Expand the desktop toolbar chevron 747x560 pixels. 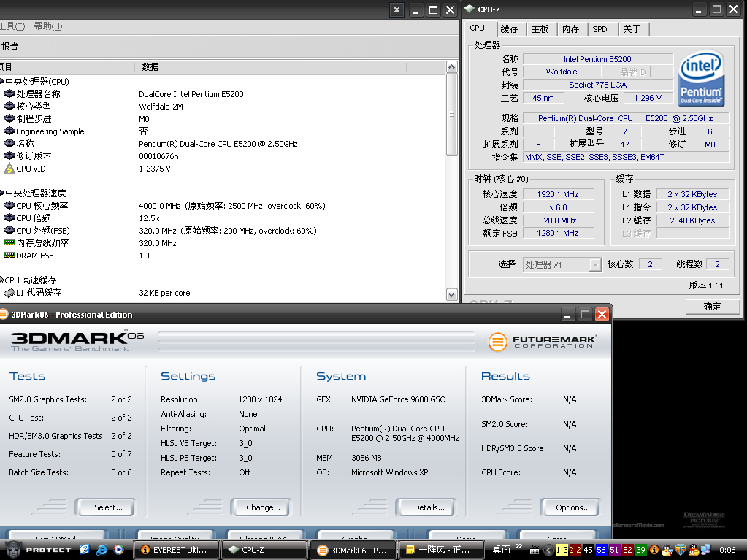pyautogui.click(x=518, y=545)
